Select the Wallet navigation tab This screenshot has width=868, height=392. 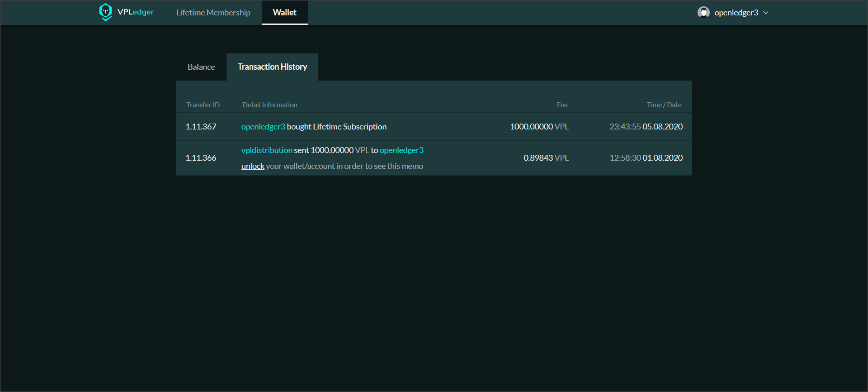284,13
